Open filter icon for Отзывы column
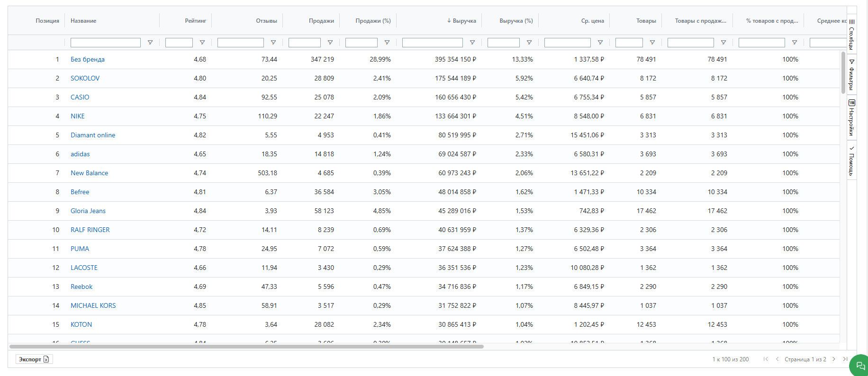Image resolution: width=868 pixels, height=376 pixels. tap(273, 43)
